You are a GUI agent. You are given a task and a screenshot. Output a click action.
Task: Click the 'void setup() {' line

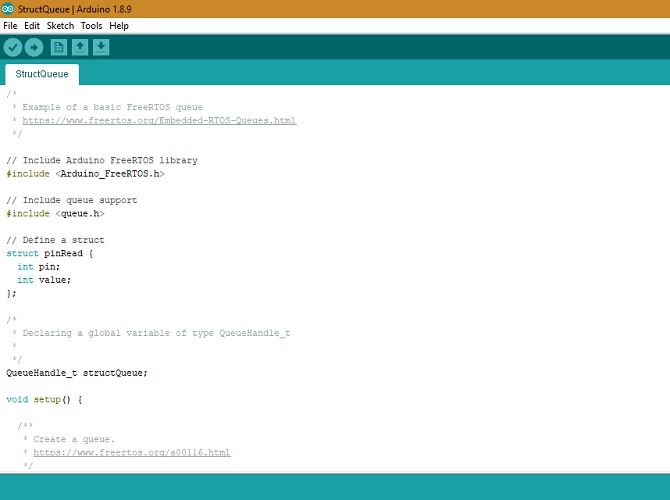point(44,399)
